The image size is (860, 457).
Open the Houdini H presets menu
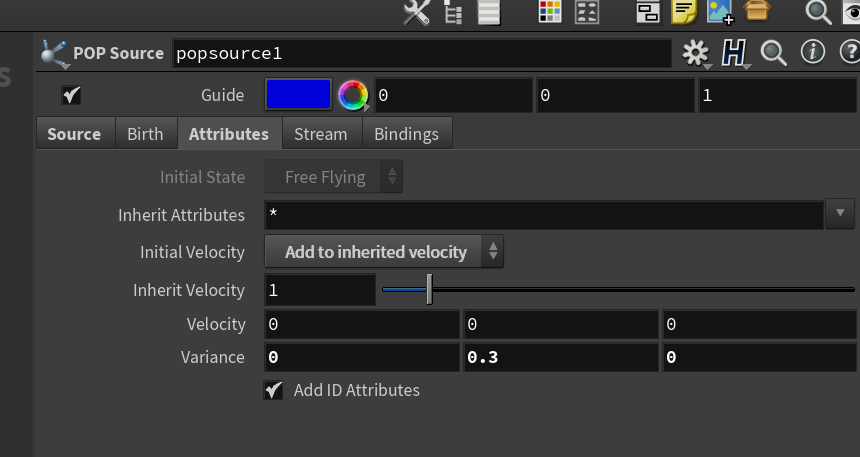click(734, 54)
